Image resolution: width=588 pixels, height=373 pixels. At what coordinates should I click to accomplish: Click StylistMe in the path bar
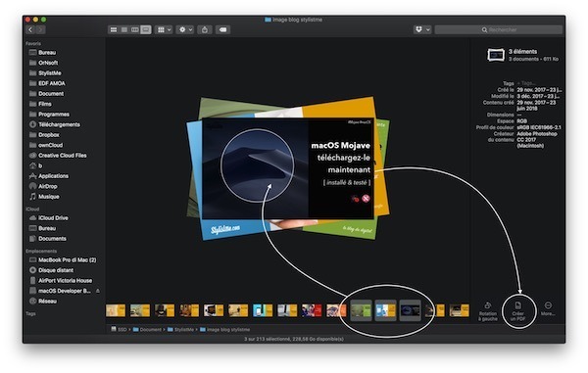point(180,330)
